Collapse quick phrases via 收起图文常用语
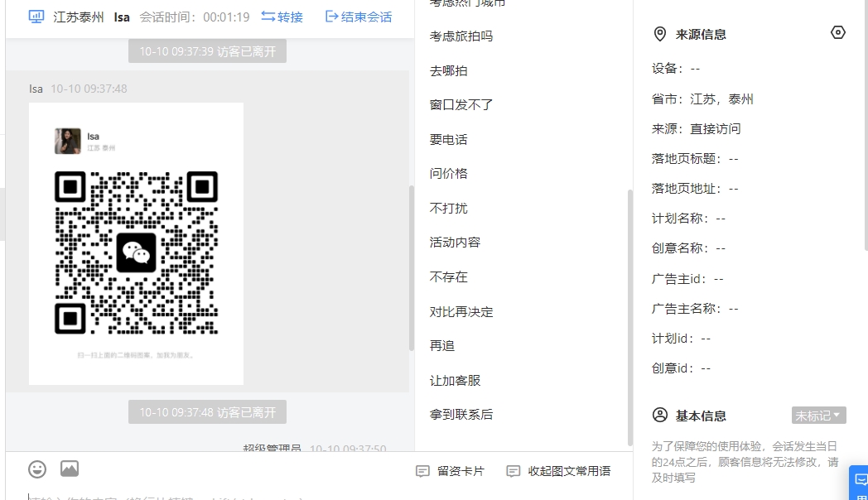This screenshot has width=868, height=500. (x=558, y=471)
